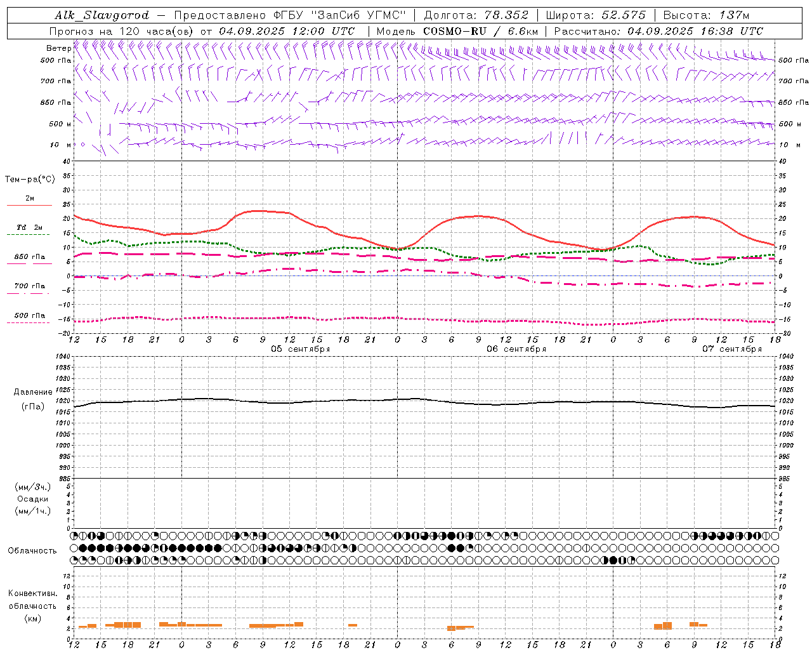Click the start time '04.09.2025 12:00 UTC'

point(287,31)
